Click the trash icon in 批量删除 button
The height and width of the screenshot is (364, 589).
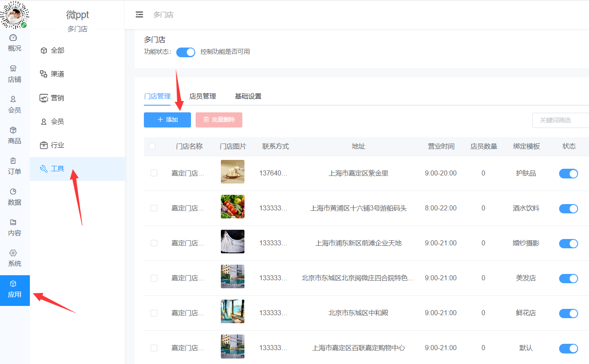point(206,120)
